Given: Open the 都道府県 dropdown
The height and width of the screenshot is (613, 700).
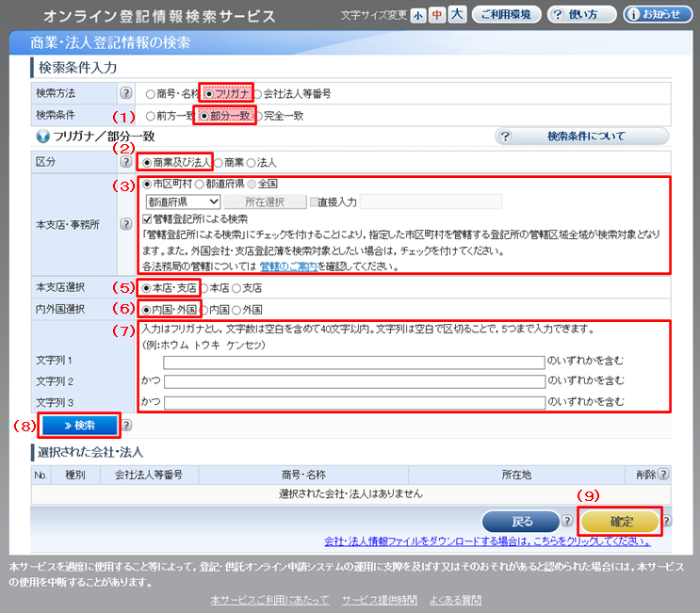Looking at the screenshot, I should 183,202.
